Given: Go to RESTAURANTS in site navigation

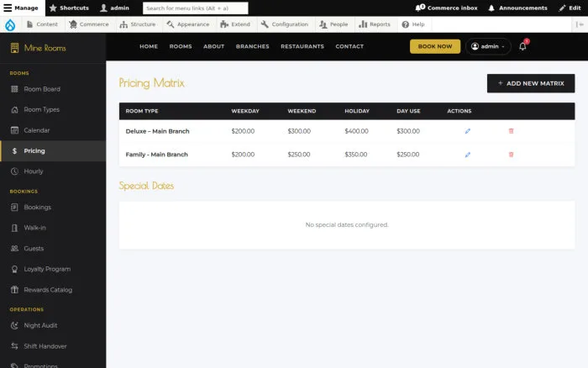Looking at the screenshot, I should pos(302,46).
